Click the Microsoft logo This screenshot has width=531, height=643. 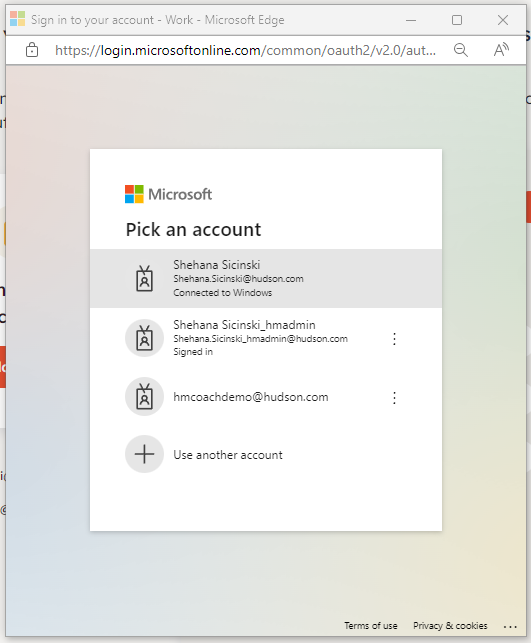pyautogui.click(x=168, y=194)
